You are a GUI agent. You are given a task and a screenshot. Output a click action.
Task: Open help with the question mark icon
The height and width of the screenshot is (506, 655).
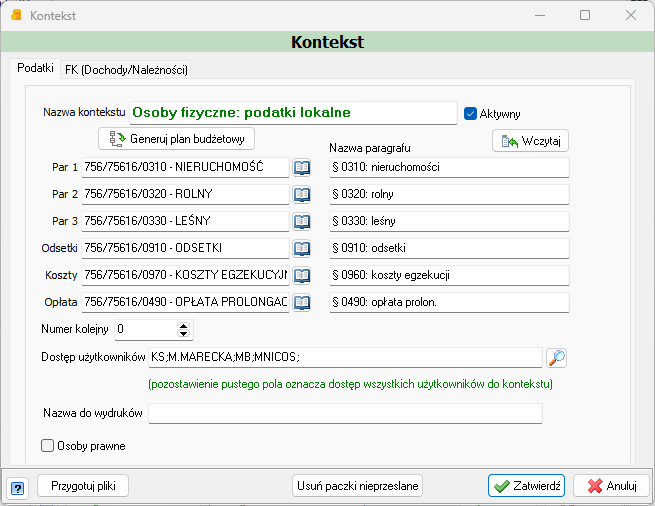(18, 488)
